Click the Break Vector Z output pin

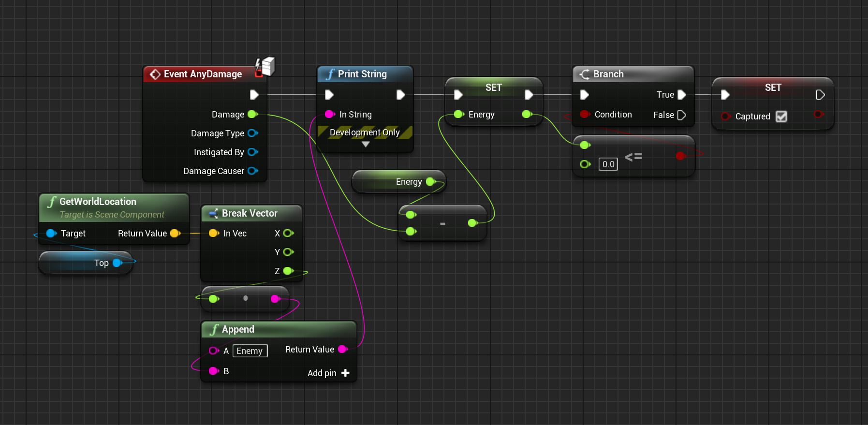click(x=289, y=271)
